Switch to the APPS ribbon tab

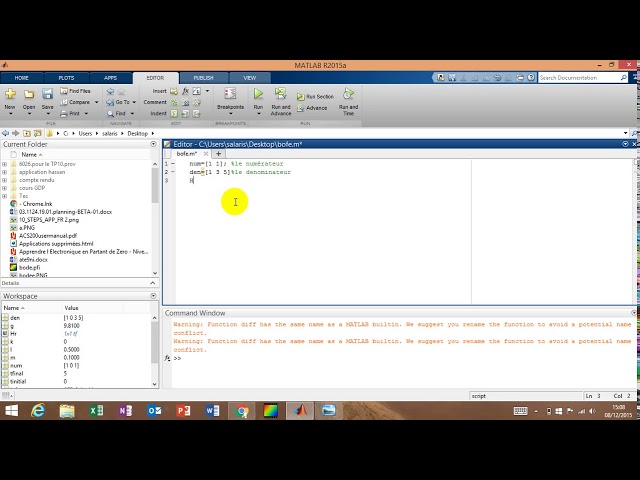[x=110, y=78]
